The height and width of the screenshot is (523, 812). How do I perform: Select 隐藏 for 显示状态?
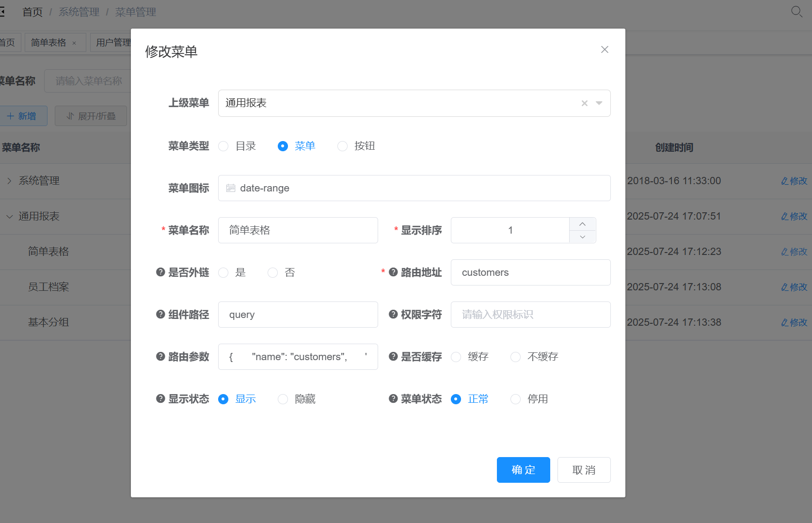tap(283, 399)
